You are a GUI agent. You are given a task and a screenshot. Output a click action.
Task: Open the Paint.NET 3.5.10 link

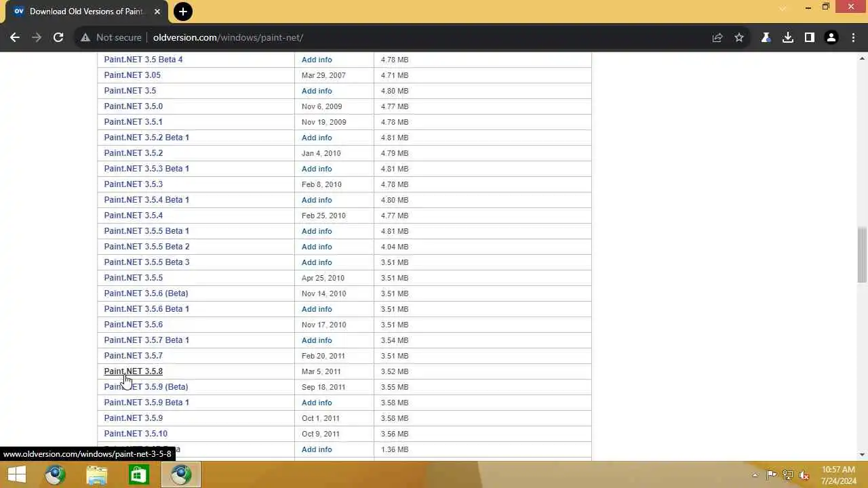coord(136,434)
